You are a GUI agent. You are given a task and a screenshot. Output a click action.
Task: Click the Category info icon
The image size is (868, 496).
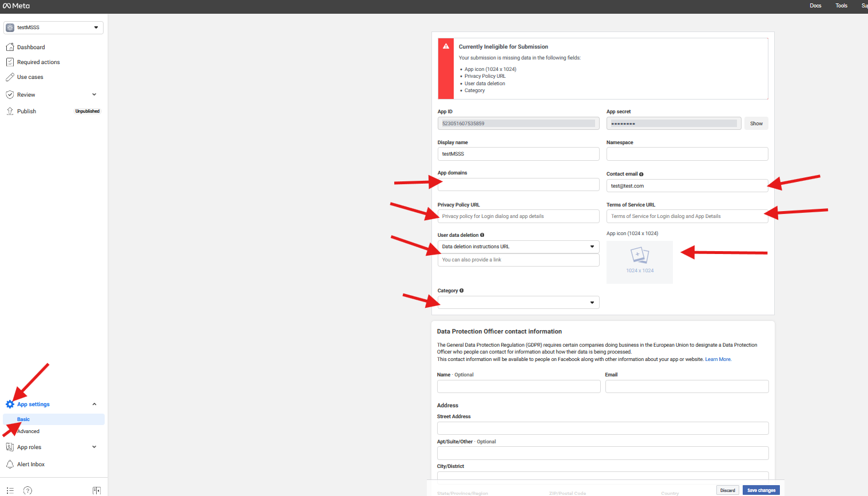pos(462,291)
